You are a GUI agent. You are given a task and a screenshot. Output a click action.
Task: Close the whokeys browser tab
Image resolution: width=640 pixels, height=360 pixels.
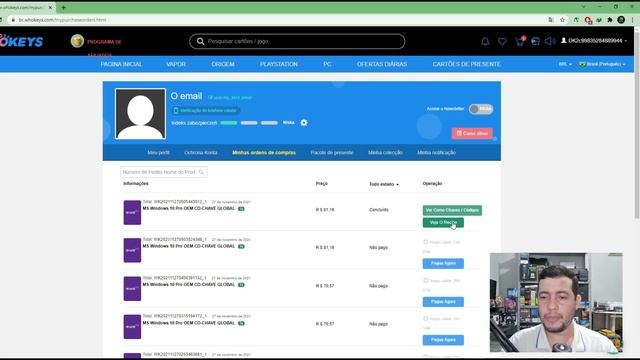[51, 7]
